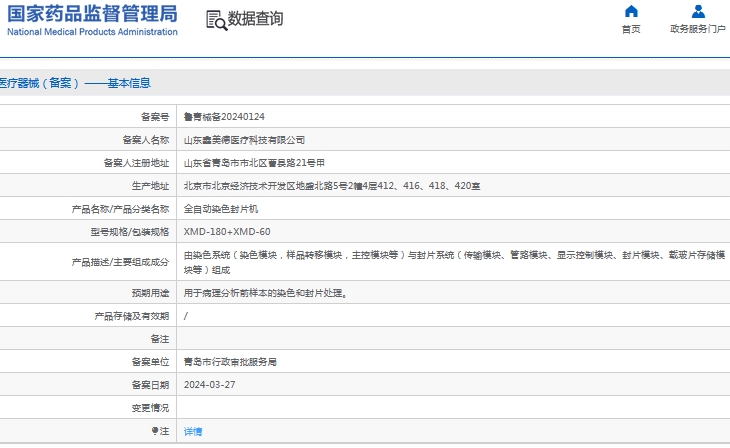Screen dimensions: 730x448
Task: Select the 备案号 field label
Action: [155, 116]
